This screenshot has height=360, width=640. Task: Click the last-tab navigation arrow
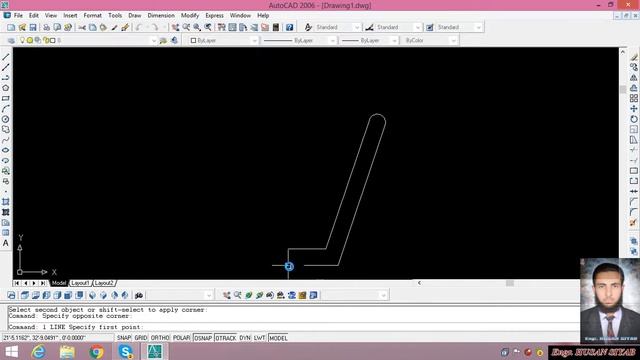click(x=42, y=283)
